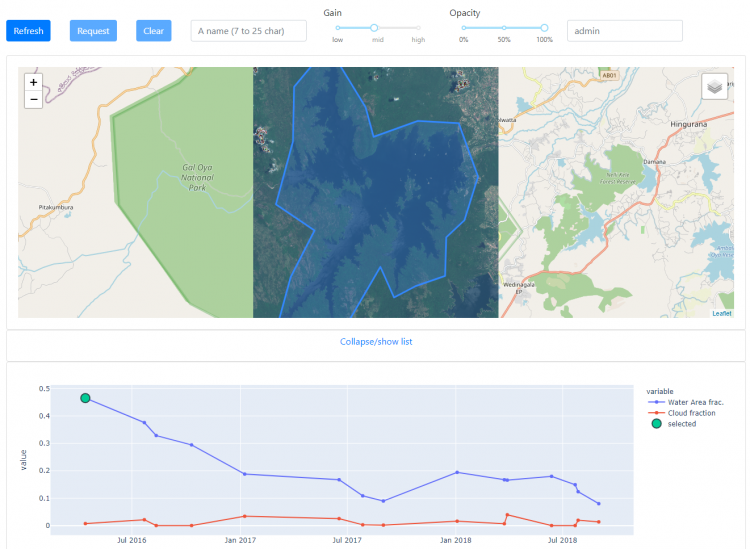Zoom in on the map
The height and width of the screenshot is (549, 750).
point(33,82)
